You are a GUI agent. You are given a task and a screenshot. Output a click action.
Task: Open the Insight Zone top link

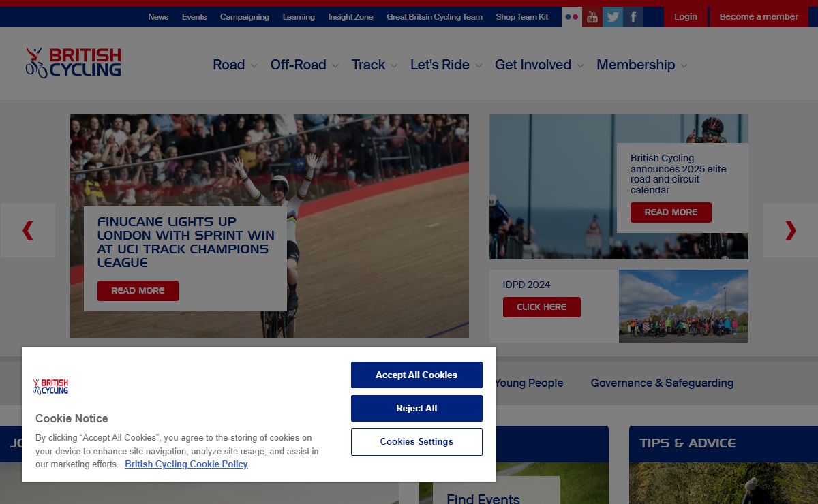tap(350, 17)
